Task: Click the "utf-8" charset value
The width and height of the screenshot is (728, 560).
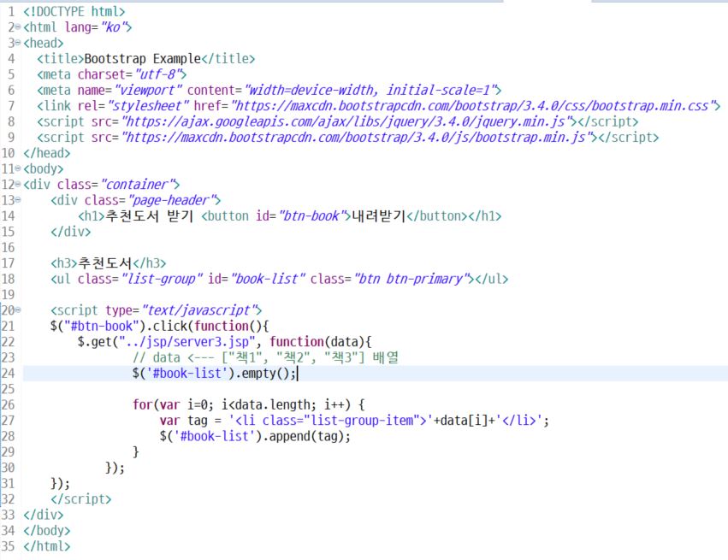Action: (157, 74)
